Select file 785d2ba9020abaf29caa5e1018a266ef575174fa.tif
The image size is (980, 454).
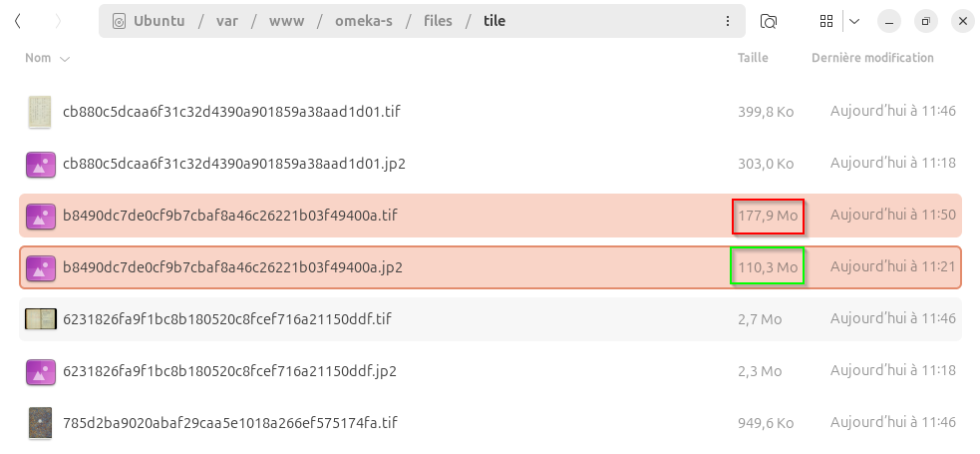229,423
